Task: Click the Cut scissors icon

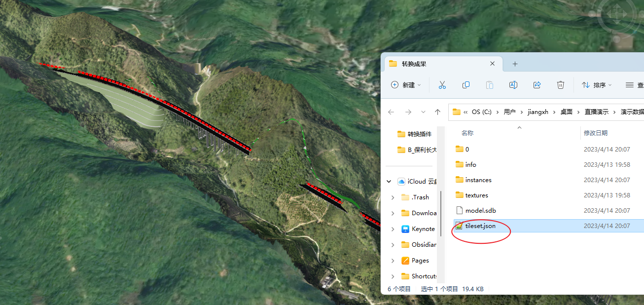Action: (442, 85)
